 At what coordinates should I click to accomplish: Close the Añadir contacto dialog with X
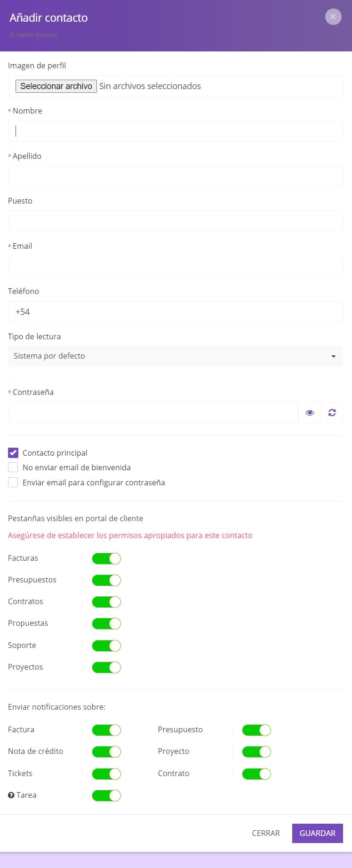coord(333,17)
